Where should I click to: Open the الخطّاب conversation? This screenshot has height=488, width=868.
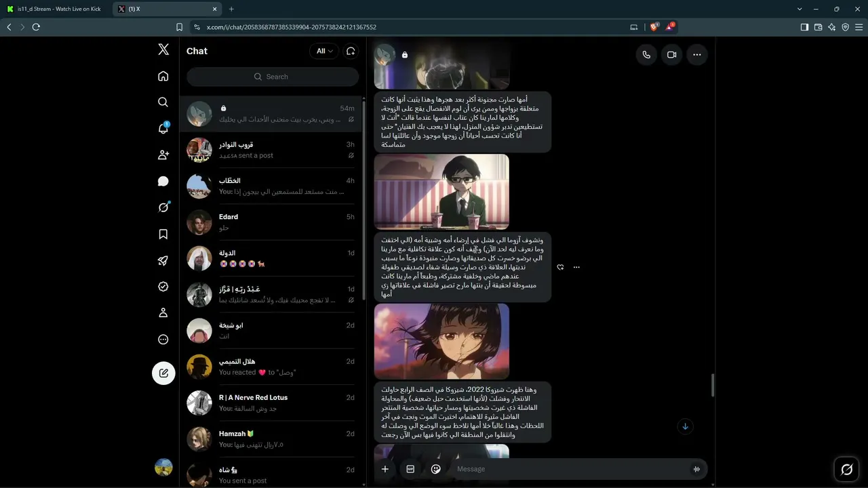tap(271, 186)
